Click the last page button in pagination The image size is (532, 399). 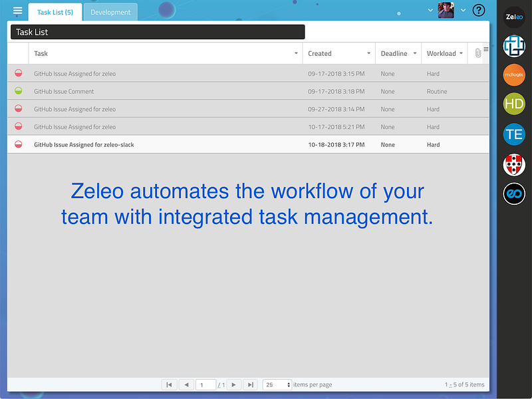click(250, 384)
